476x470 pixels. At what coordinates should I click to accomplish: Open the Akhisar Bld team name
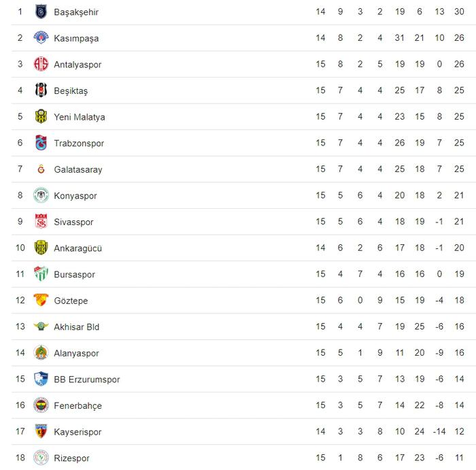coord(76,327)
